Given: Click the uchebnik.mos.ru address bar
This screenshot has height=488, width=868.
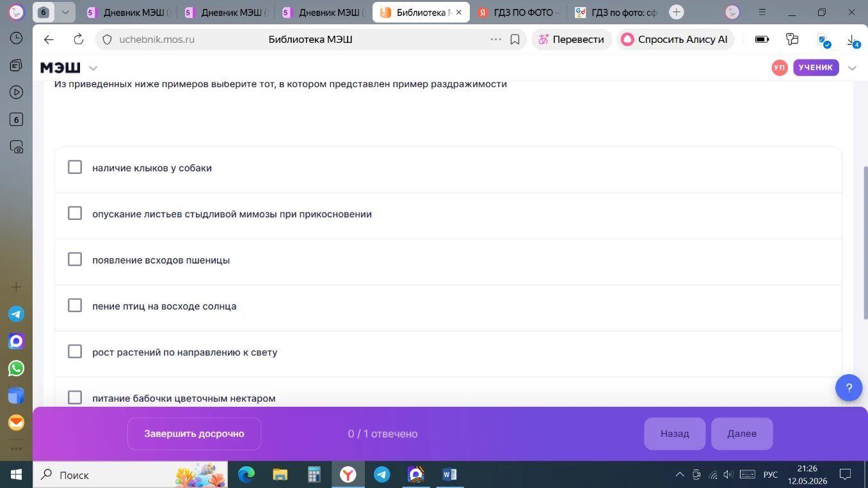Looking at the screenshot, I should tap(310, 40).
